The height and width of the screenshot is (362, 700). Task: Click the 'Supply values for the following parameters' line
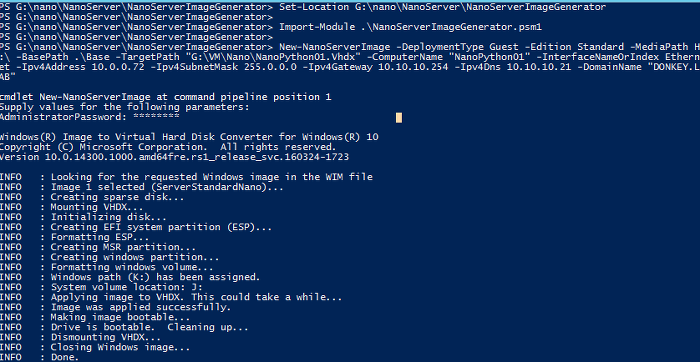[x=125, y=107]
